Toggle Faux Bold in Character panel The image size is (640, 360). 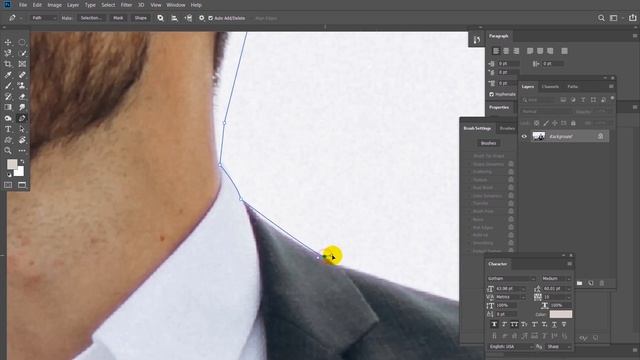[x=494, y=324]
